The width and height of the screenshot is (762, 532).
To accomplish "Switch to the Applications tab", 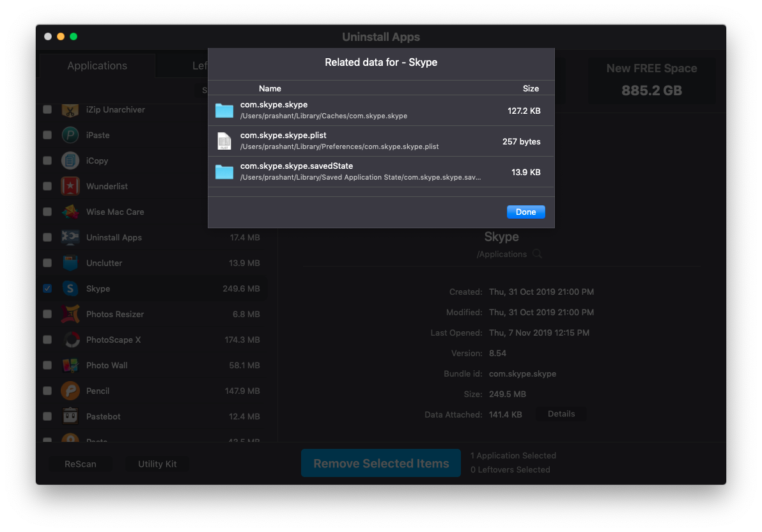I will tap(97, 66).
